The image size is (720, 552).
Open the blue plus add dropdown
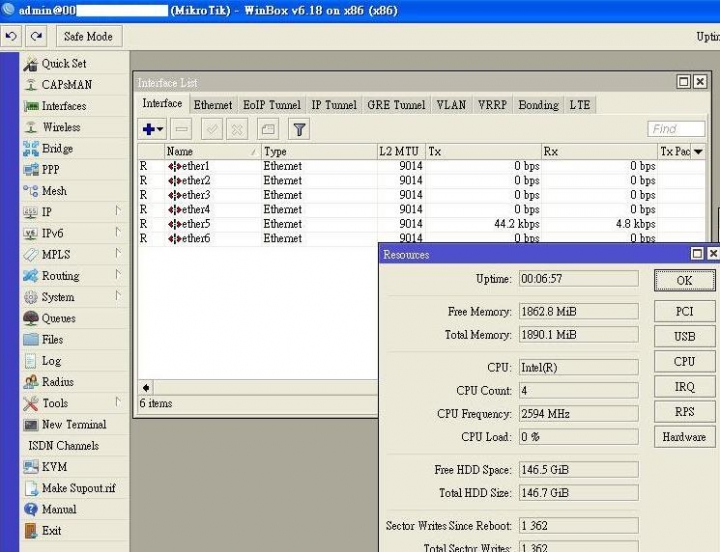click(153, 129)
